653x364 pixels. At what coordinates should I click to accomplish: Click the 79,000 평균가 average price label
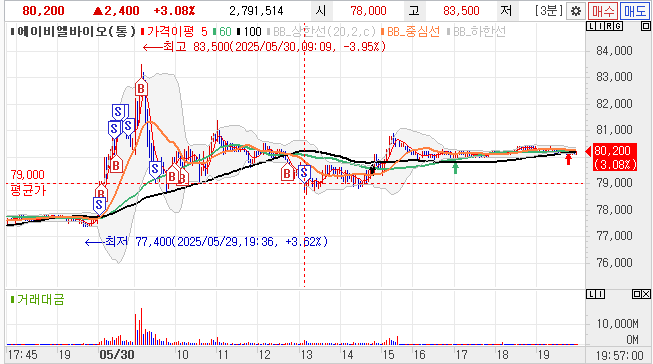pyautogui.click(x=27, y=182)
